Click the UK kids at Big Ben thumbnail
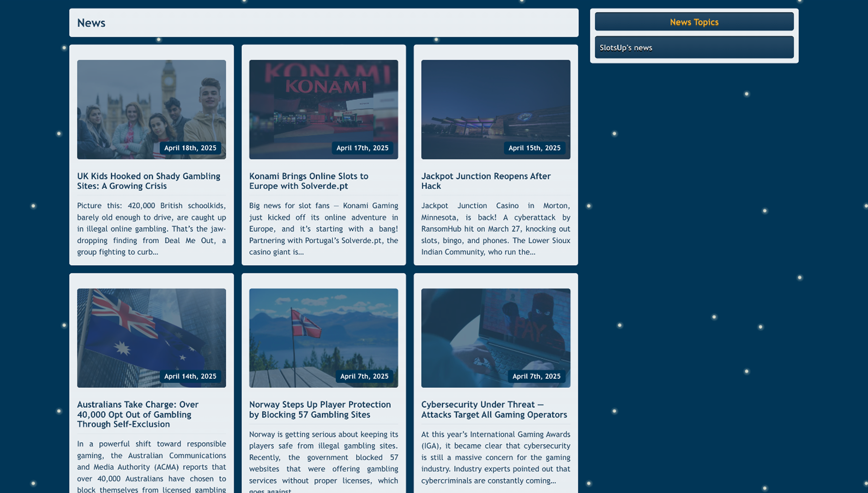The width and height of the screenshot is (868, 493). click(x=151, y=110)
